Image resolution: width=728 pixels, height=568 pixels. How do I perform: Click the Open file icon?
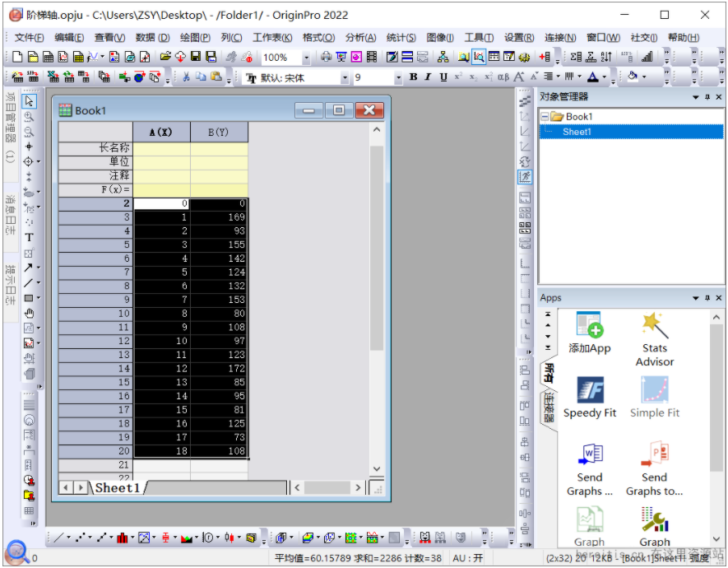(x=165, y=57)
